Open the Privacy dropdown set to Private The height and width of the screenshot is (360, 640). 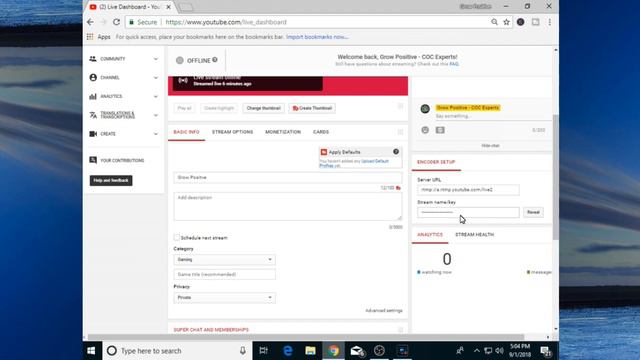click(x=224, y=298)
